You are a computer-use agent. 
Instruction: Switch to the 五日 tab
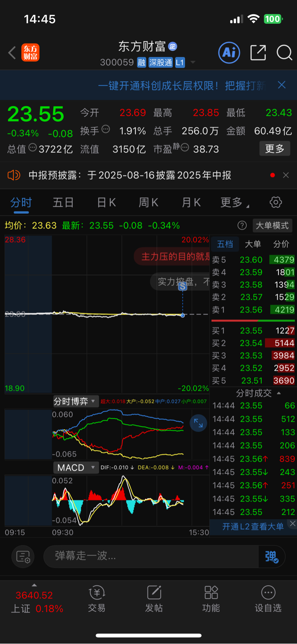[x=63, y=203]
